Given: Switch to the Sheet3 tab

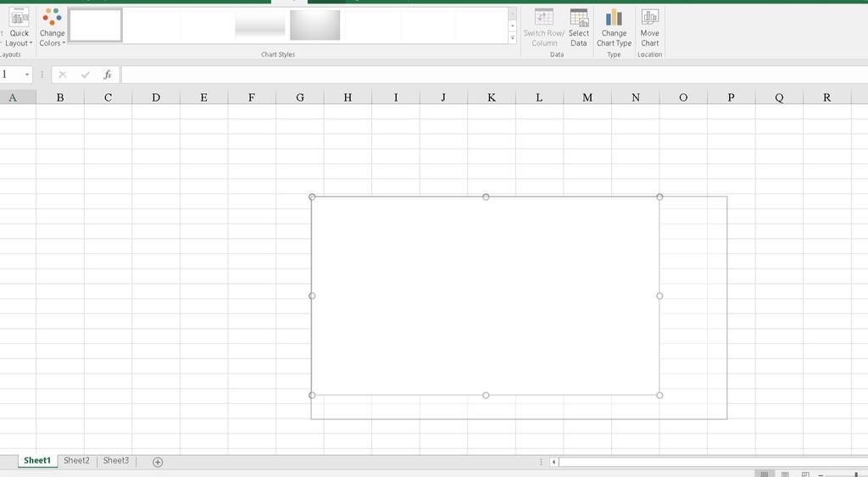Looking at the screenshot, I should [x=115, y=461].
